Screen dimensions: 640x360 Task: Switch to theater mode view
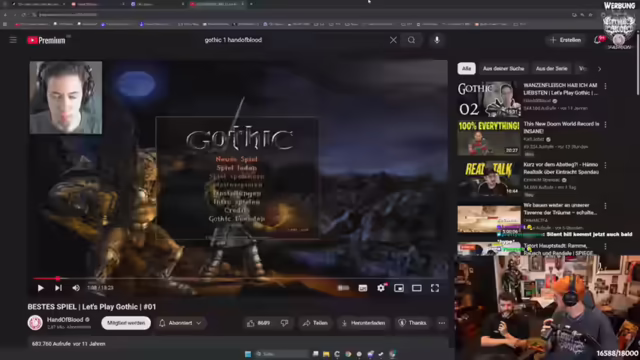point(417,288)
